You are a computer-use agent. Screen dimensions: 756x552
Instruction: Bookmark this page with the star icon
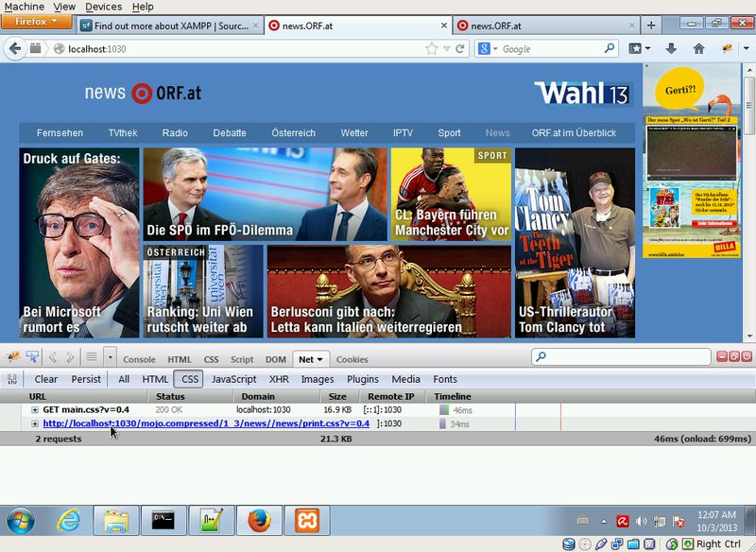[432, 48]
